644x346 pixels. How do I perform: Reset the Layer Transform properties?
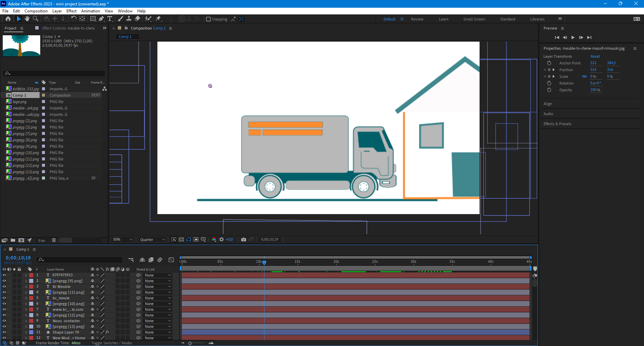595,56
